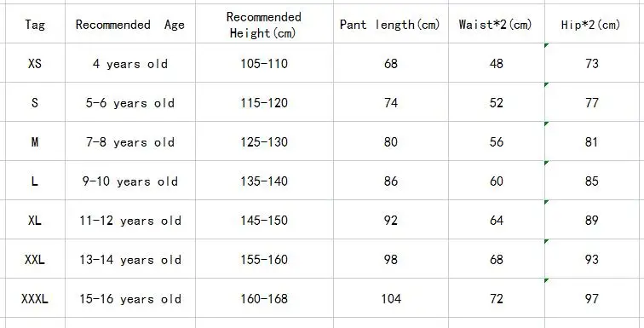
Task: Select the waist cell containing 60
Action: [x=496, y=181]
